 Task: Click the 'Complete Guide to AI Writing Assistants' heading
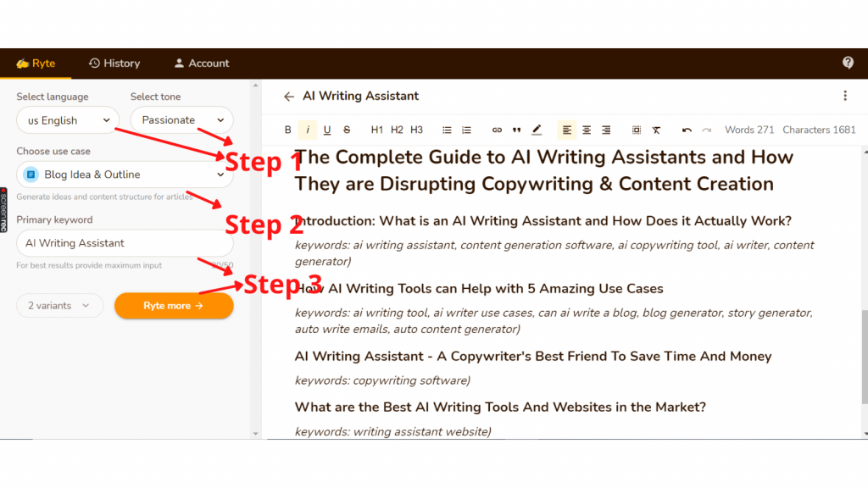543,170
